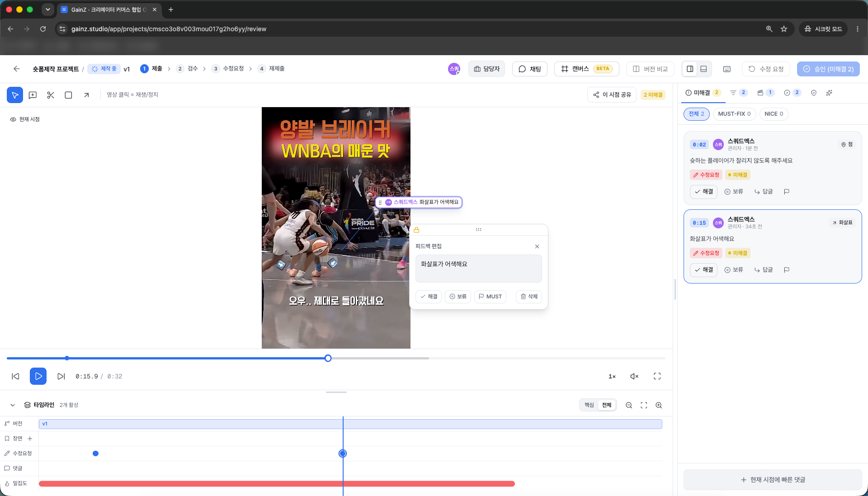Zoom out the timeline
868x496 pixels.
629,405
